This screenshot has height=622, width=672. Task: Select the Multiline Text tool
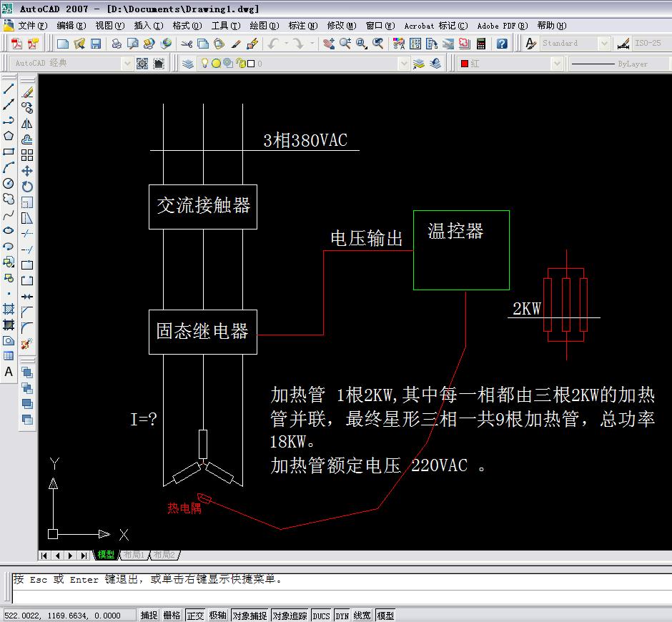[x=9, y=372]
